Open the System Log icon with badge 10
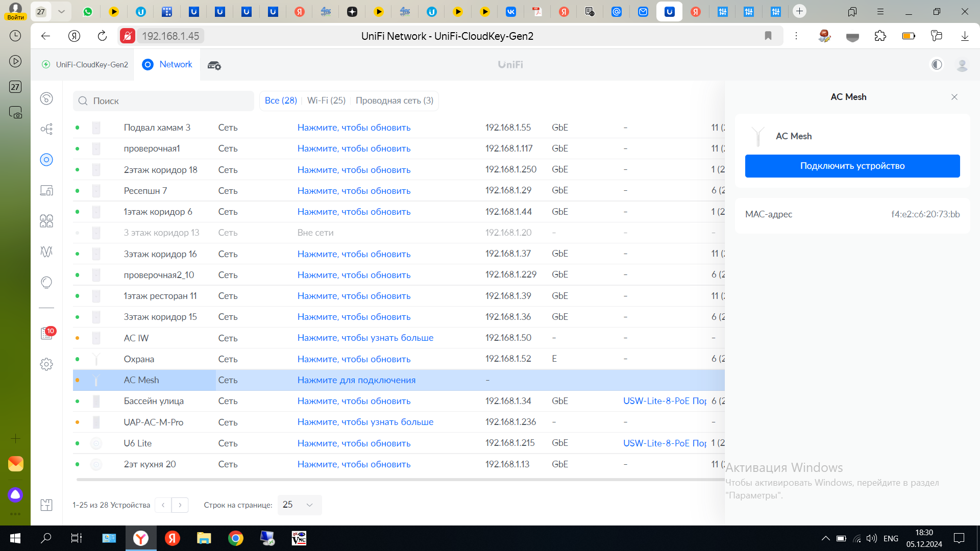This screenshot has height=551, width=980. [47, 333]
